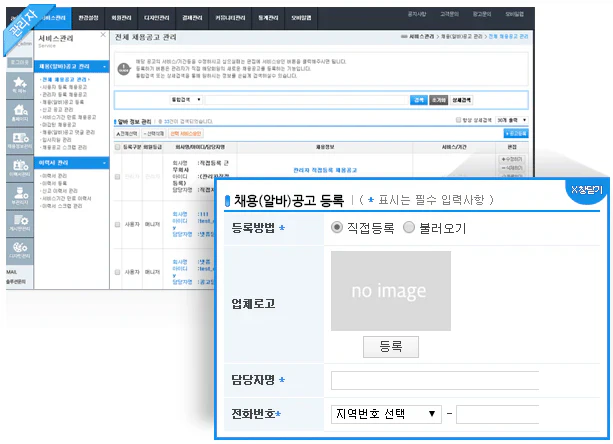Open 신고 공고 관리 in side menu

[57, 109]
